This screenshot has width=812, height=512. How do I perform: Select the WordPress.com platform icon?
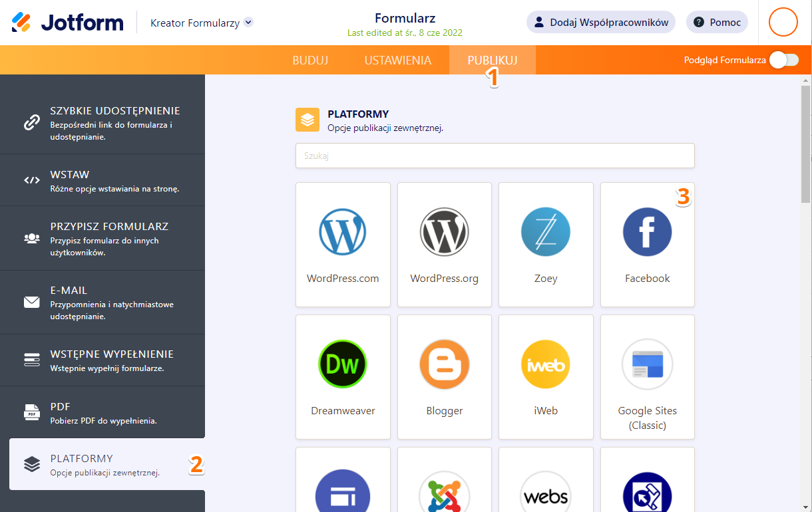pos(343,232)
